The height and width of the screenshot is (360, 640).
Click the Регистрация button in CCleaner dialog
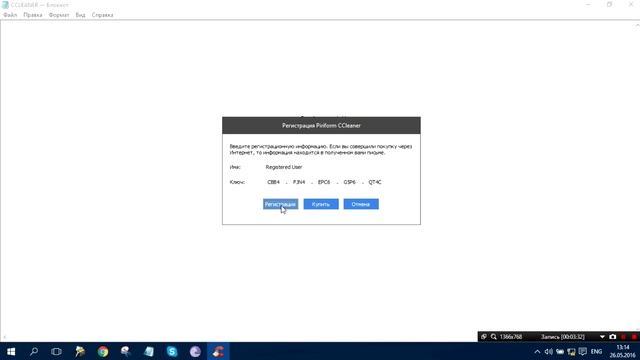point(280,204)
